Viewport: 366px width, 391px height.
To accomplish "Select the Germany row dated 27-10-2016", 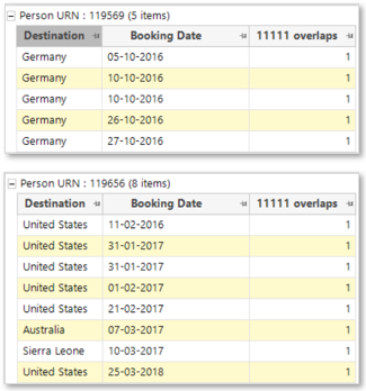I will 186,141.
